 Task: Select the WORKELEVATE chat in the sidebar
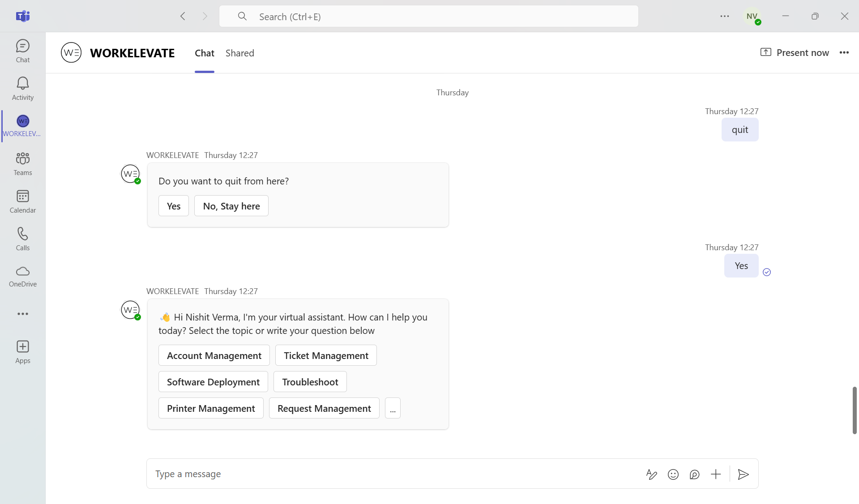[22, 125]
